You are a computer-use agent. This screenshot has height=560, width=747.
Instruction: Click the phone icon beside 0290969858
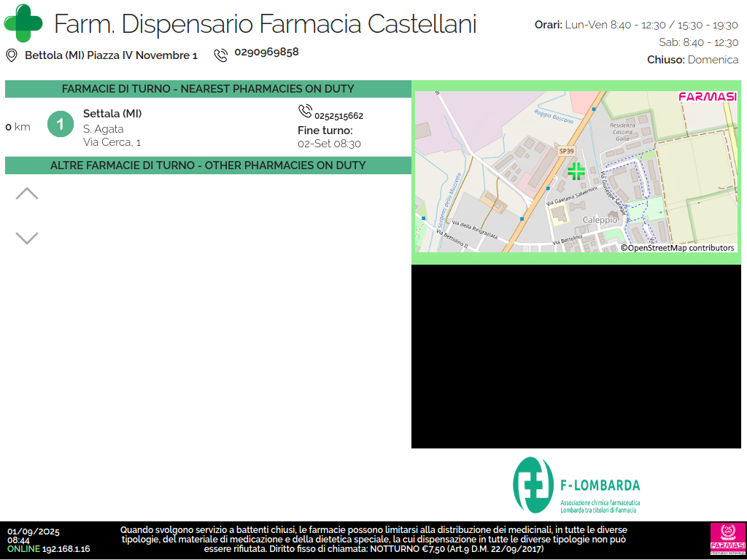[x=220, y=55]
